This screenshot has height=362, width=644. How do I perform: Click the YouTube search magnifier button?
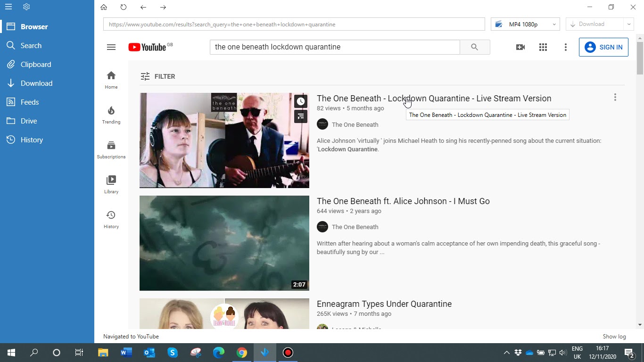click(475, 47)
